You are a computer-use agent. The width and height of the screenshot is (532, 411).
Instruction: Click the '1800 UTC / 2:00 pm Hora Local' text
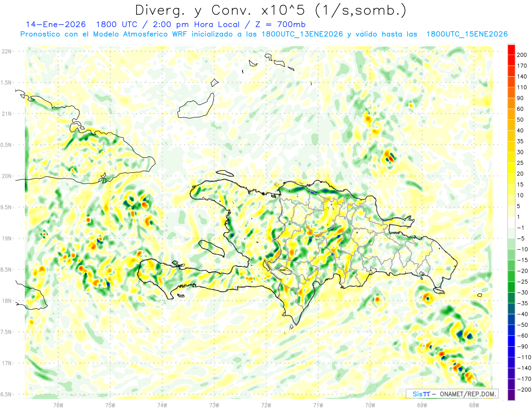tap(168, 24)
